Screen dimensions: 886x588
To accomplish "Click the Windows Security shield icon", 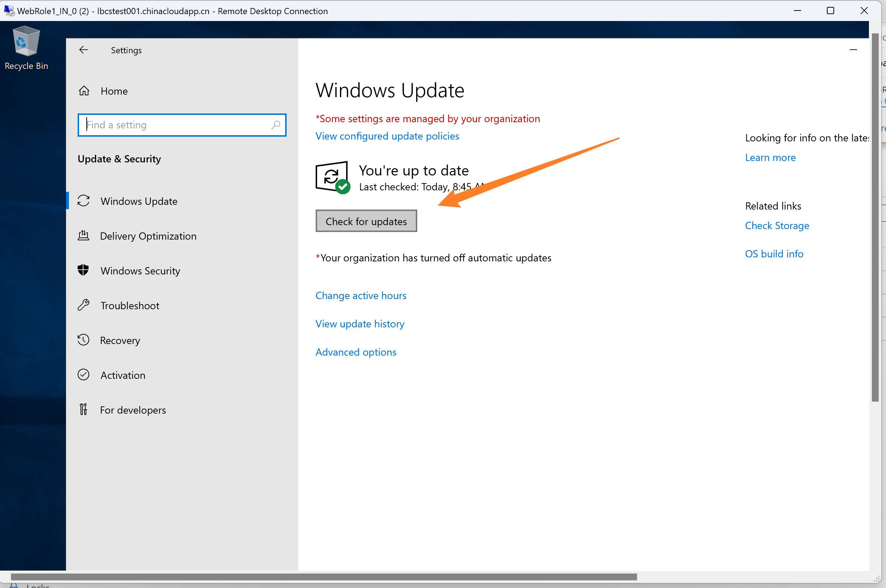I will [83, 270].
